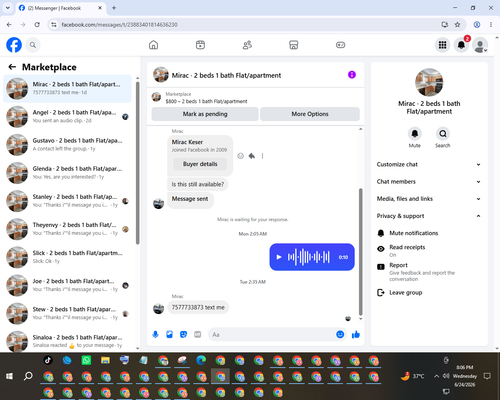Toggle Read receipts setting
Image resolution: width=500 pixels, height=400 pixels.
coord(429,250)
